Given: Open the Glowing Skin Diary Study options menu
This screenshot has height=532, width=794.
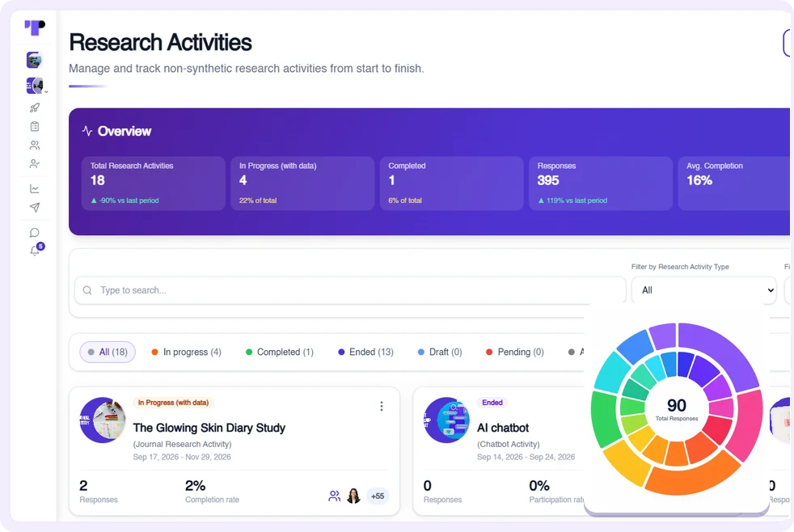Looking at the screenshot, I should 382,406.
